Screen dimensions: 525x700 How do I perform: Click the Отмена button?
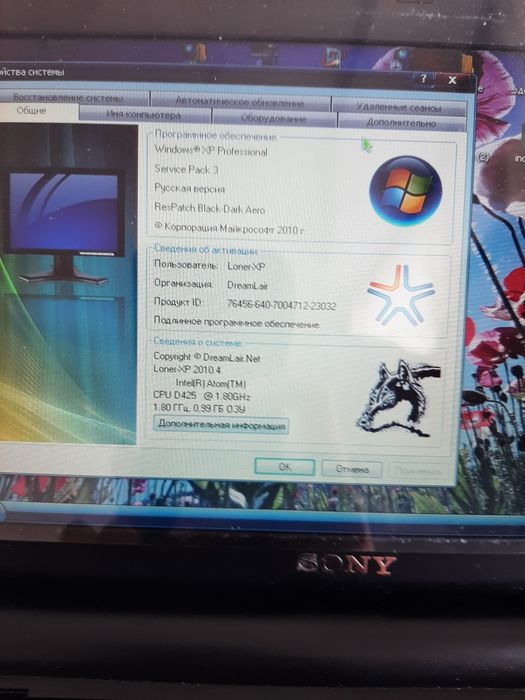(x=352, y=469)
